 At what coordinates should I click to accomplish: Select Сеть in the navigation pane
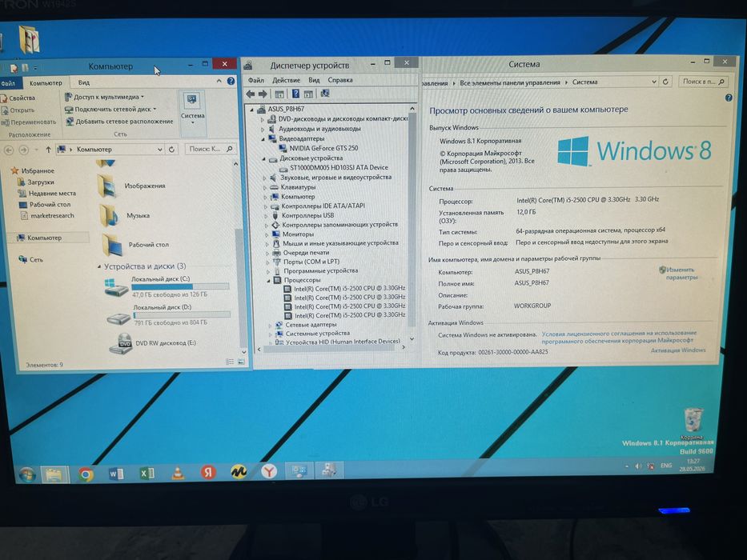31,259
